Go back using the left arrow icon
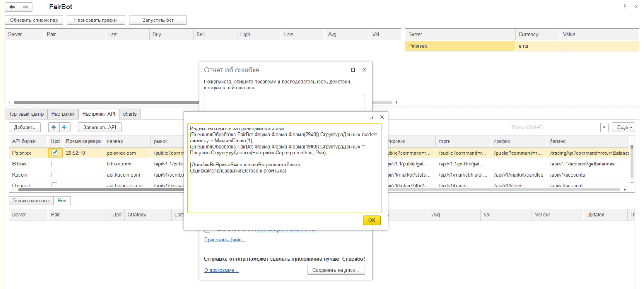This screenshot has width=644, height=289. (x=12, y=7)
